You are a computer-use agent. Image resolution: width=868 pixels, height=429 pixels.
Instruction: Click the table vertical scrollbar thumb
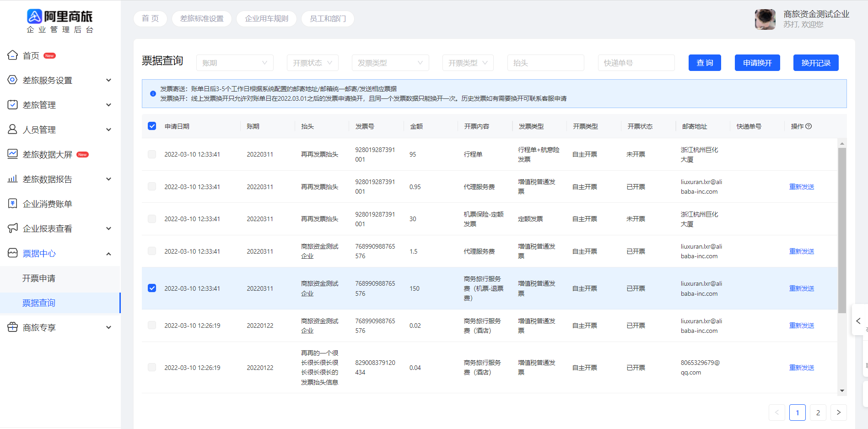point(842,230)
